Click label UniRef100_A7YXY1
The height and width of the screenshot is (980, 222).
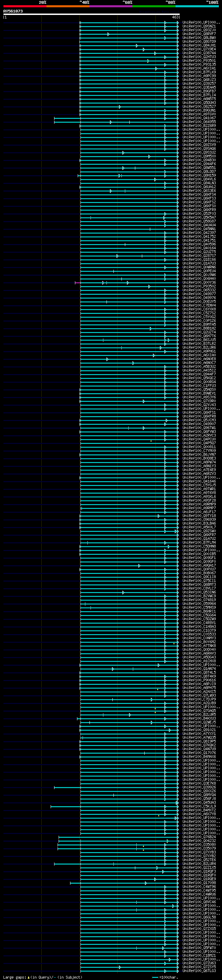click(x=199, y=734)
